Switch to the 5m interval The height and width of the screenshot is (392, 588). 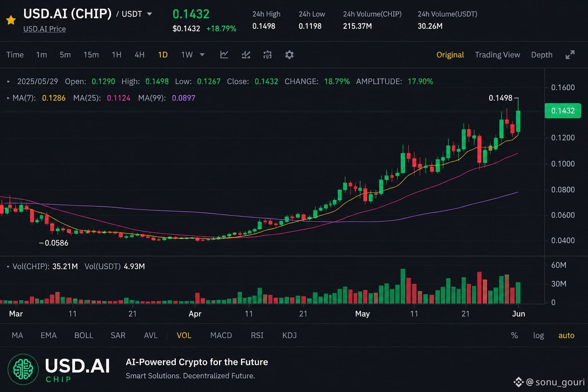pos(65,55)
